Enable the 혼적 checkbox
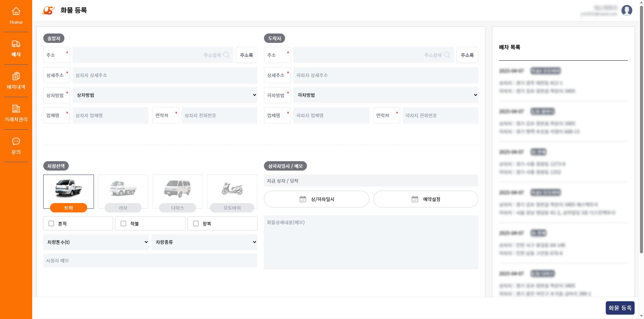The width and height of the screenshot is (644, 319). pyautogui.click(x=51, y=224)
